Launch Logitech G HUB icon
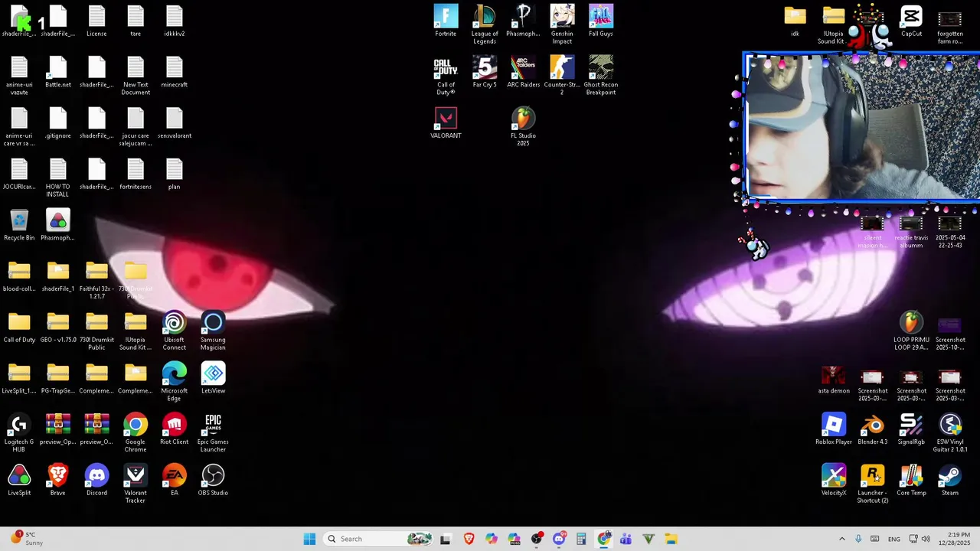The image size is (980, 551). (x=19, y=432)
